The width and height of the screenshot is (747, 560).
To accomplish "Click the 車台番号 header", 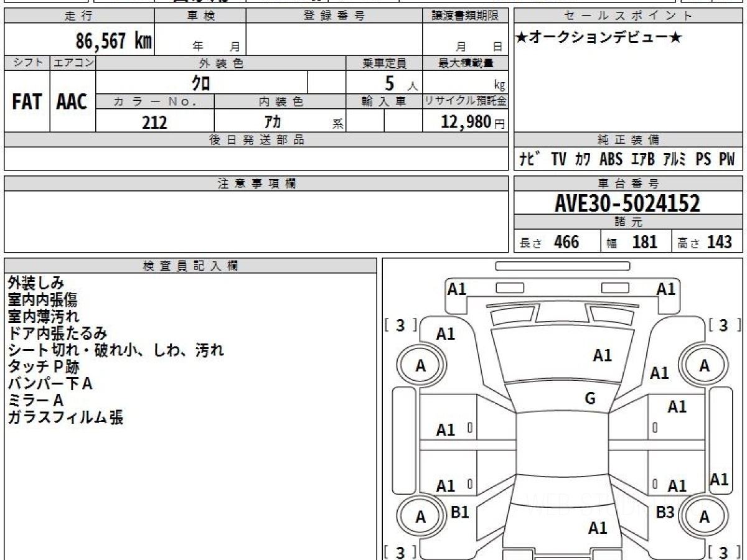I will coord(628,184).
